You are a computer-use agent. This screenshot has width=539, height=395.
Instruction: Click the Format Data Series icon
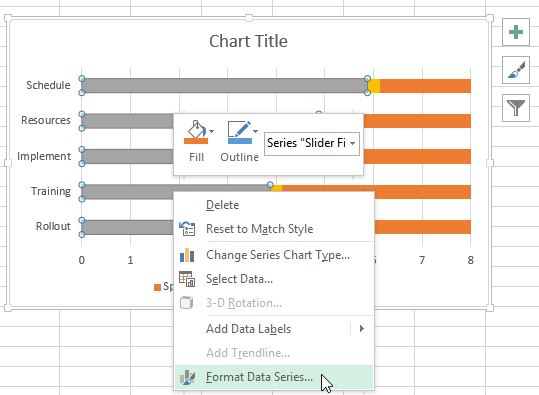(187, 377)
